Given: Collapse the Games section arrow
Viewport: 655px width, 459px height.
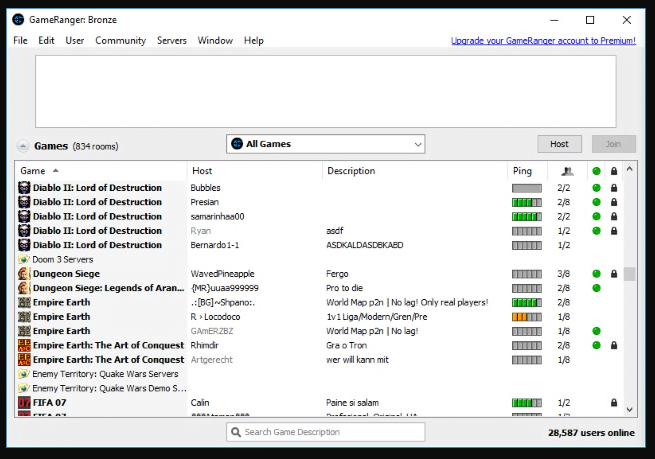Looking at the screenshot, I should pos(23,145).
